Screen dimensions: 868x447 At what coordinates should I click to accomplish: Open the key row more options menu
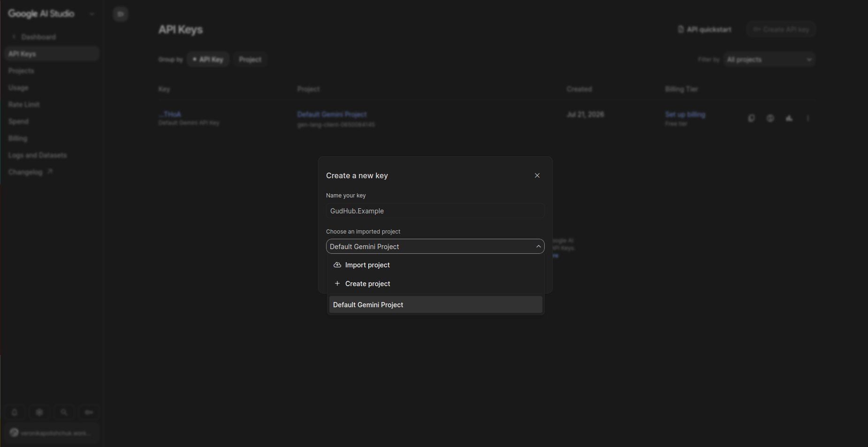(808, 118)
